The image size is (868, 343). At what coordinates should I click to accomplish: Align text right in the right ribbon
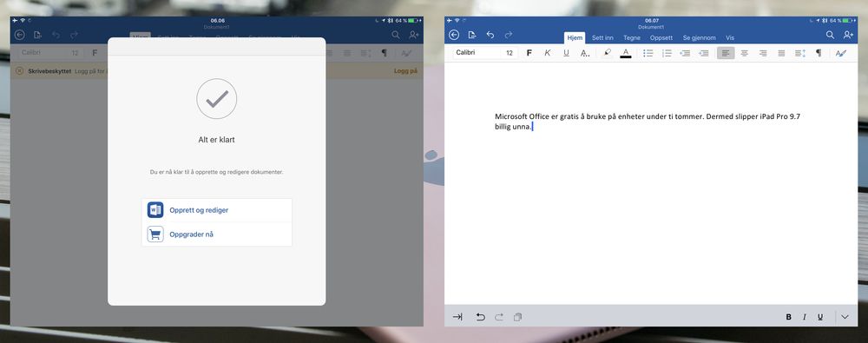(763, 53)
